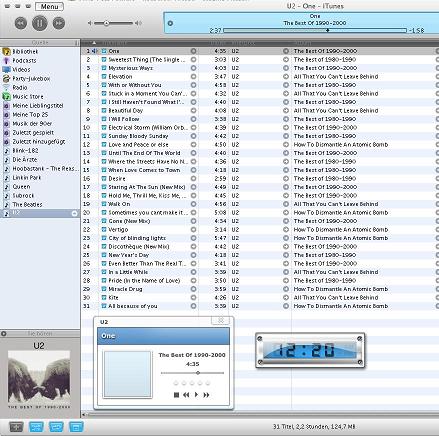Click the blue artwork viewer icon
This screenshot has height=436, width=439.
pyautogui.click(x=76, y=427)
